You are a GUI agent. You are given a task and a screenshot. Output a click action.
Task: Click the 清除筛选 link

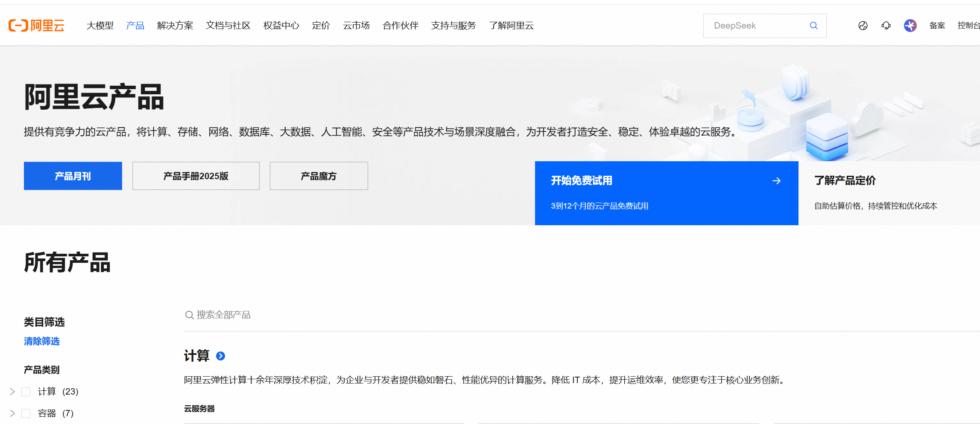(x=42, y=341)
